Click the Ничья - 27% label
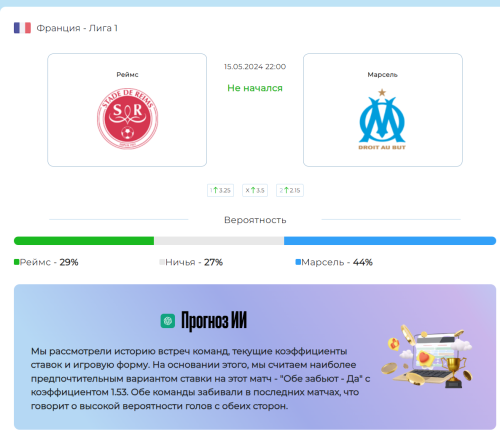Image resolution: width=500 pixels, height=431 pixels. tap(194, 262)
